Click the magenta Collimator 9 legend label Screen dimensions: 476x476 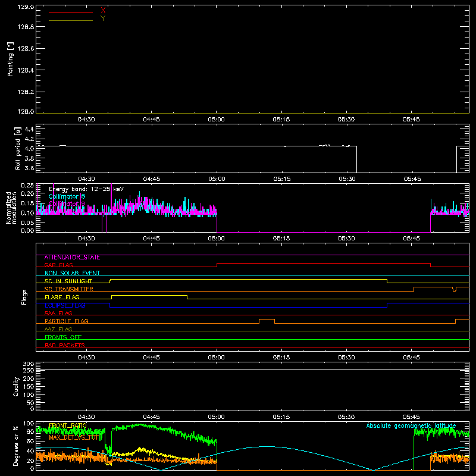click(x=67, y=203)
